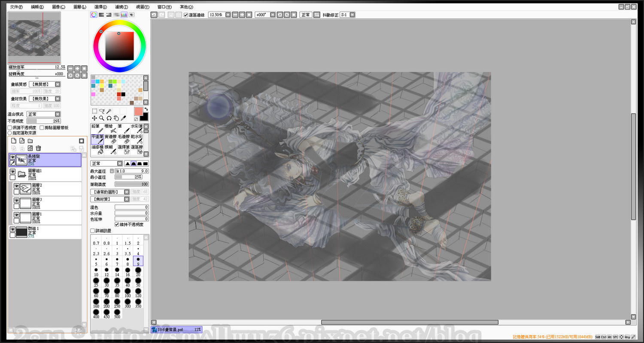Select the 選區擦 selection eraser tool
Viewport: 644px width, 343px height.
coord(137,149)
